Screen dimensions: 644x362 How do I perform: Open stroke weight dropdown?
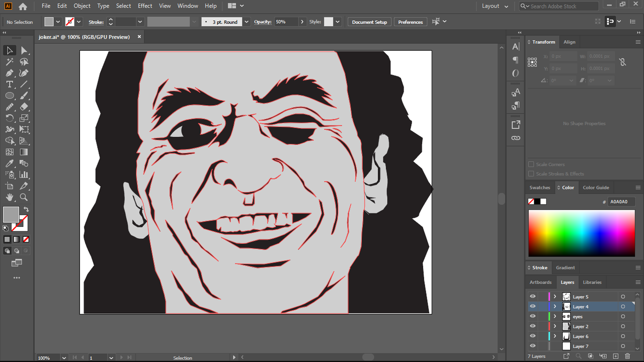(x=140, y=22)
